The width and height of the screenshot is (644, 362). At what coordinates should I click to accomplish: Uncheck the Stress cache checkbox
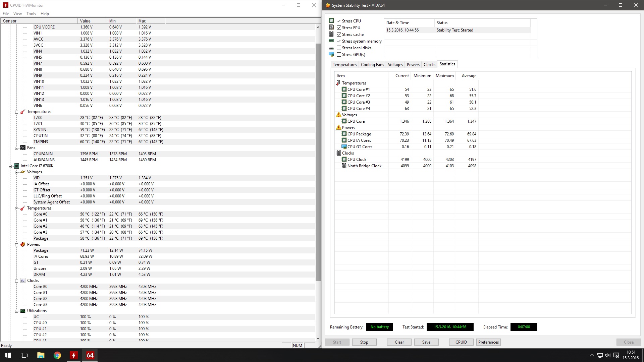tap(339, 35)
